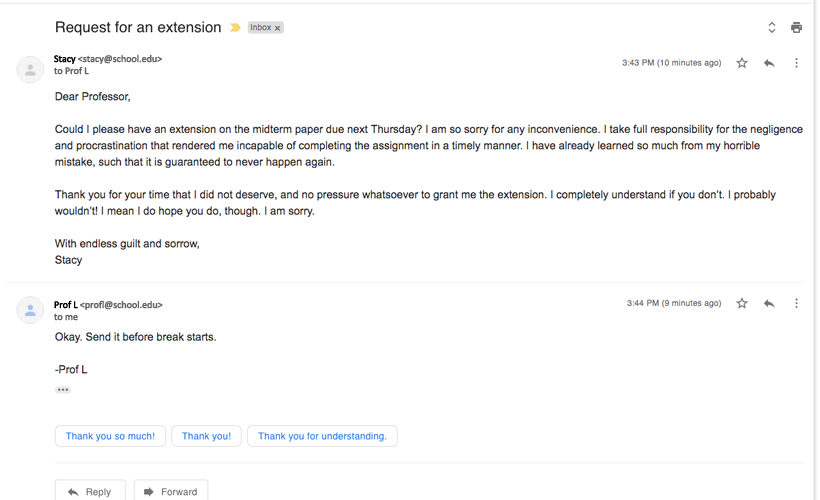Print the email conversation
The image size is (820, 500).
pos(796,28)
